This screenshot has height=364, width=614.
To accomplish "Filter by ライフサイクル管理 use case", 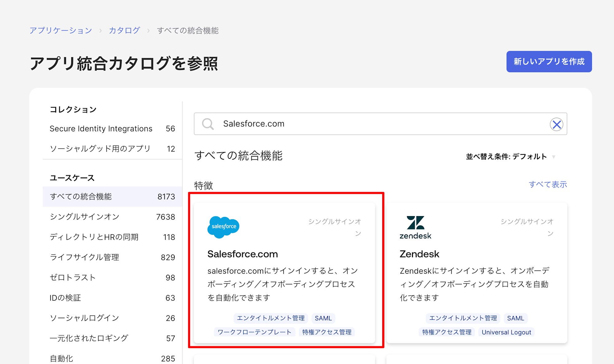I will (84, 257).
